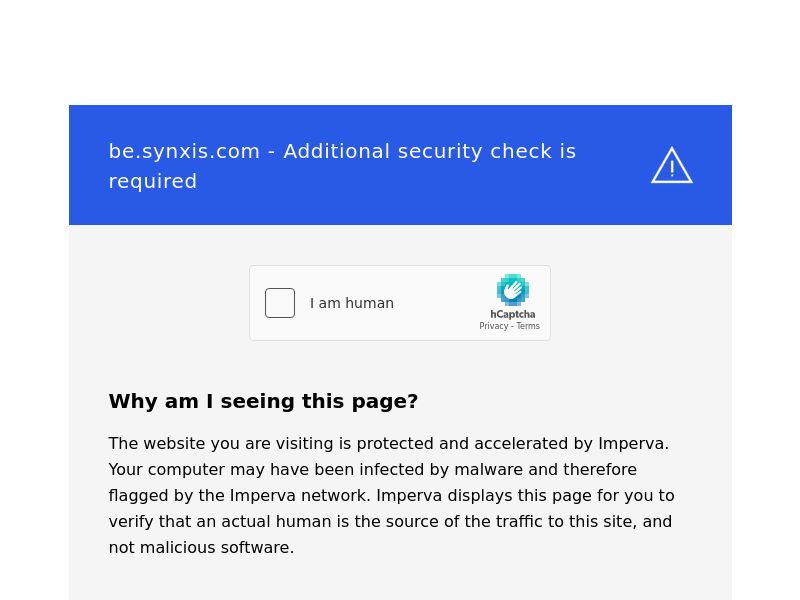Check the "I am human" checkbox
The height and width of the screenshot is (600, 800).
(x=280, y=303)
